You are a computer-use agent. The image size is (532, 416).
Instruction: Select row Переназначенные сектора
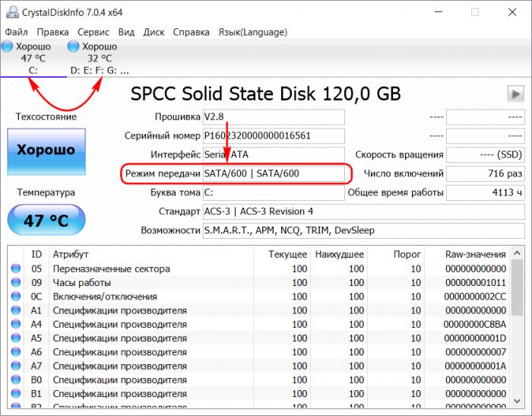tap(258, 268)
